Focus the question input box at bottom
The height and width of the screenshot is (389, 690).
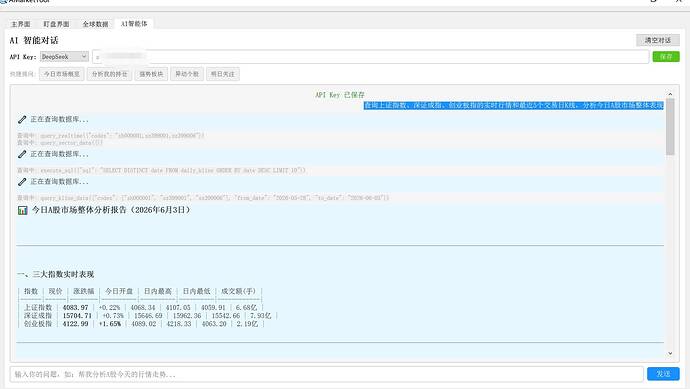point(327,374)
